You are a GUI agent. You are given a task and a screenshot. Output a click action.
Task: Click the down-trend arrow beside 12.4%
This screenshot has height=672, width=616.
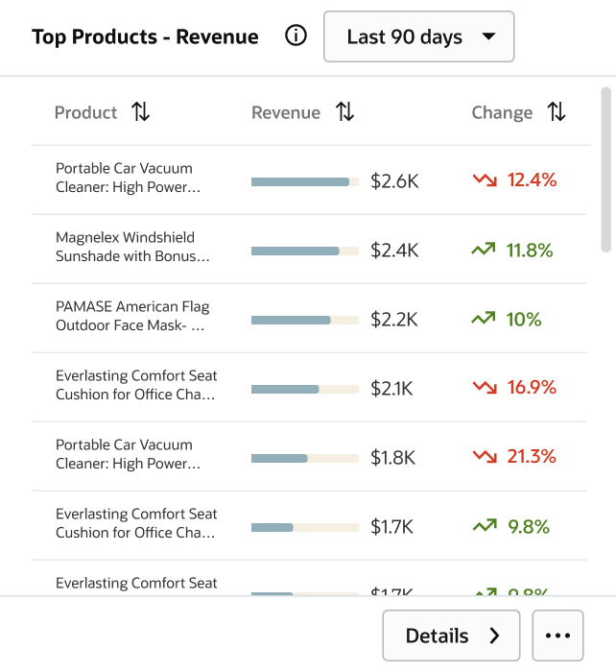pyautogui.click(x=484, y=180)
